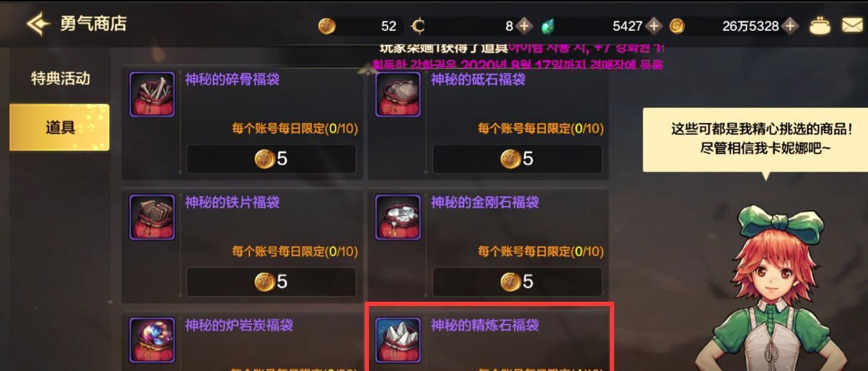The image size is (868, 371).
Task: Switch to the 特典活动 tab
Action: [x=60, y=79]
